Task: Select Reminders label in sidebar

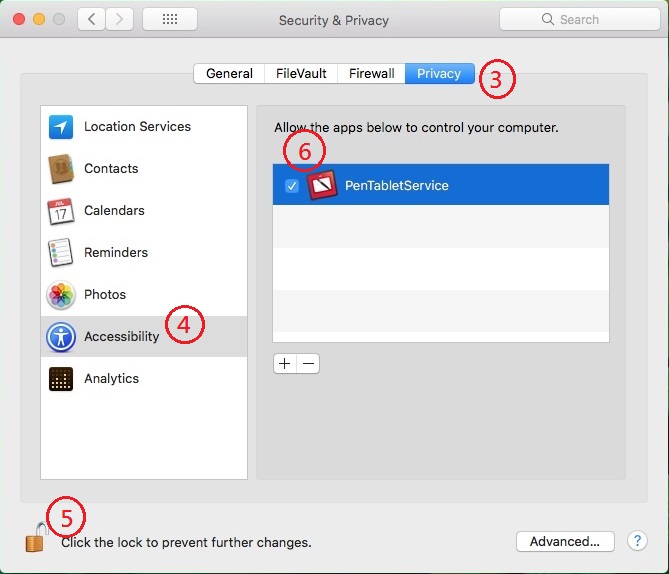Action: (116, 252)
